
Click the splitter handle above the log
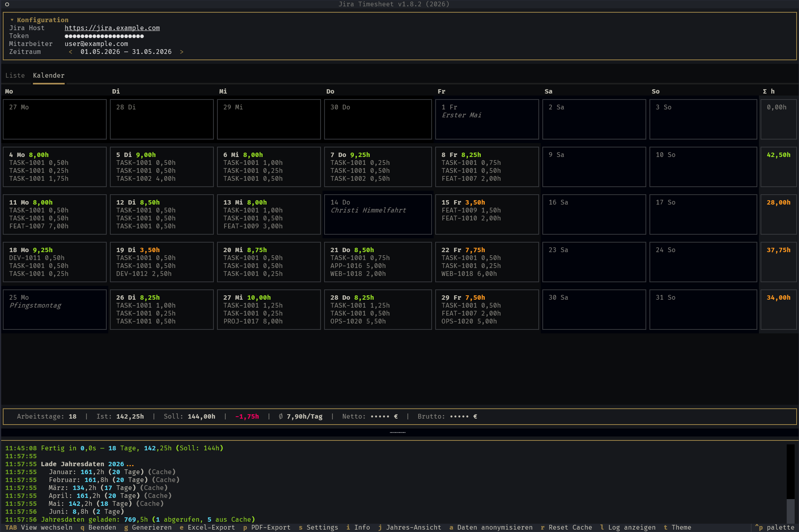coord(398,432)
